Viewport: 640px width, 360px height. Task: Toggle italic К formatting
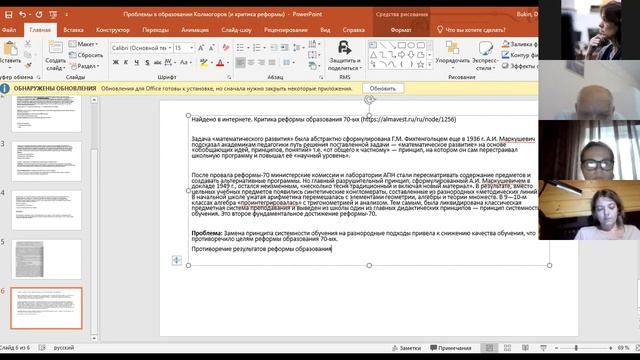pyautogui.click(x=126, y=62)
